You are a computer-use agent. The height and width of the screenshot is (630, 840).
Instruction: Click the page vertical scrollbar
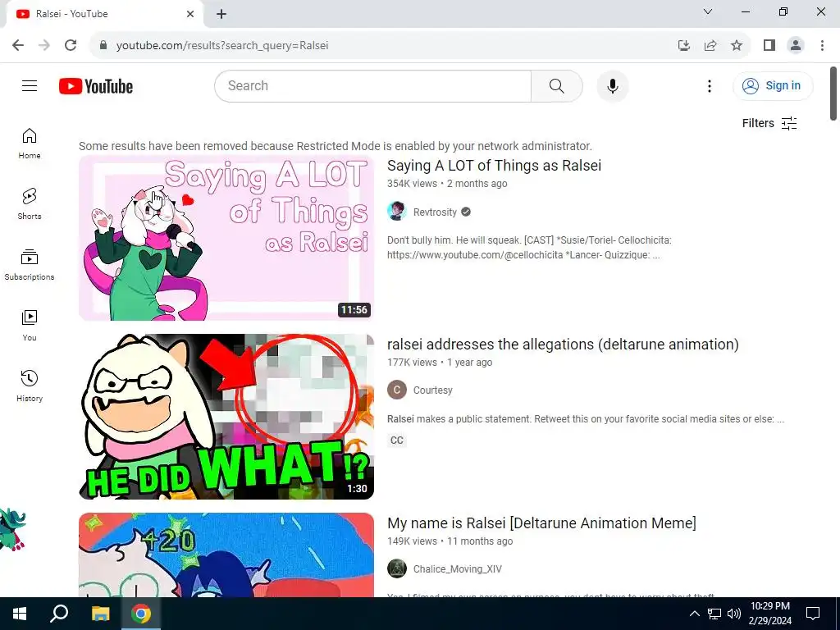[833, 94]
